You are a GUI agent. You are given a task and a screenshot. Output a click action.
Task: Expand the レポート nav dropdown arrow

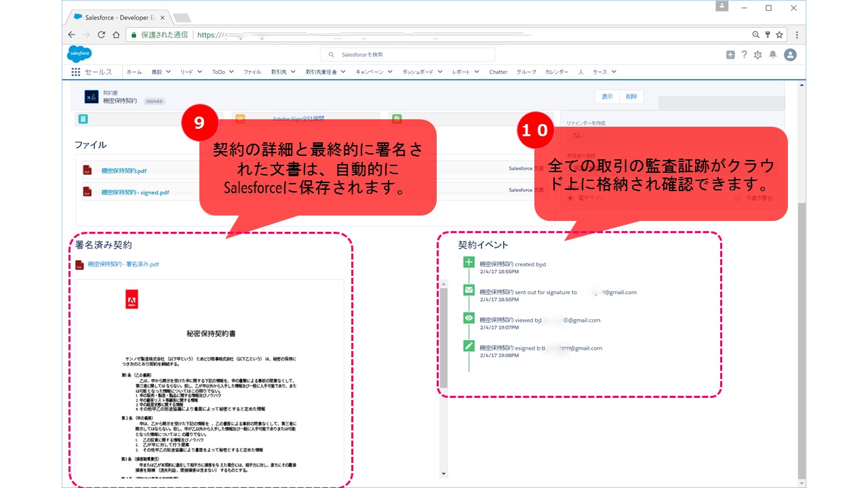(x=477, y=72)
